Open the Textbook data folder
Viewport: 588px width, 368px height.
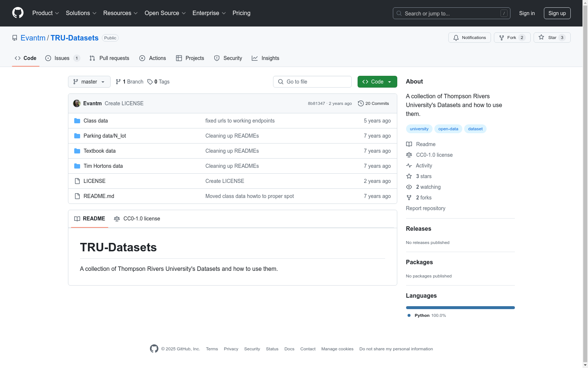pyautogui.click(x=100, y=151)
